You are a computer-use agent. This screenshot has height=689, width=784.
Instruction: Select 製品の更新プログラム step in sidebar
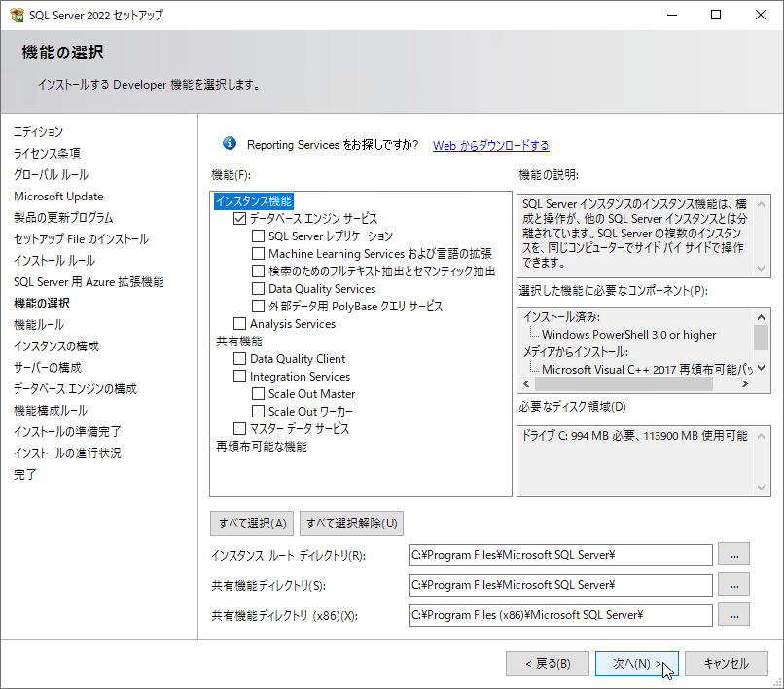pos(63,218)
